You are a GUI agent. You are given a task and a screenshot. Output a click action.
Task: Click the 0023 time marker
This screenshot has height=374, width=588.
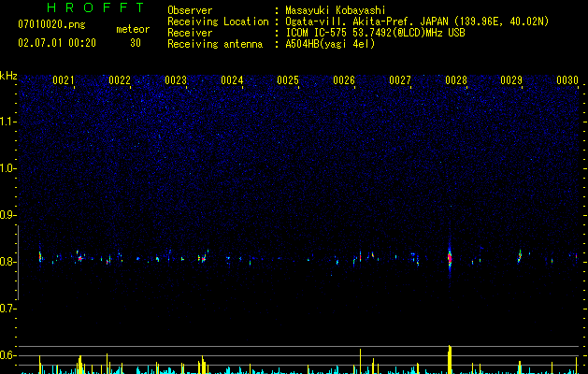point(176,80)
